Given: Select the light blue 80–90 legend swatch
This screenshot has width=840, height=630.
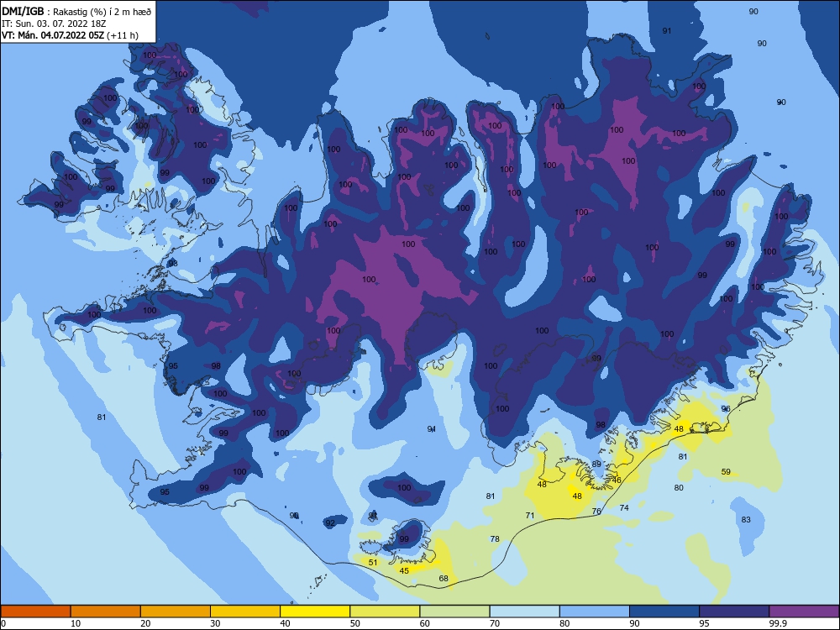Looking at the screenshot, I should coord(595,612).
